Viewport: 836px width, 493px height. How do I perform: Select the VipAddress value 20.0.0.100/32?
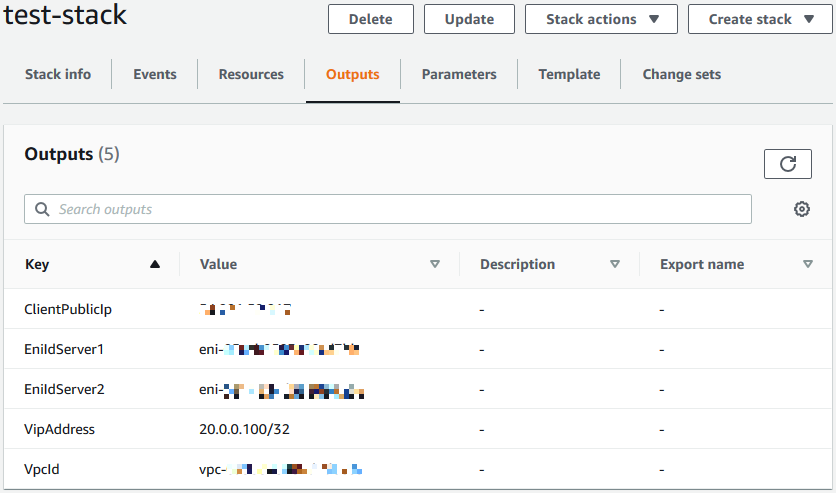click(244, 429)
